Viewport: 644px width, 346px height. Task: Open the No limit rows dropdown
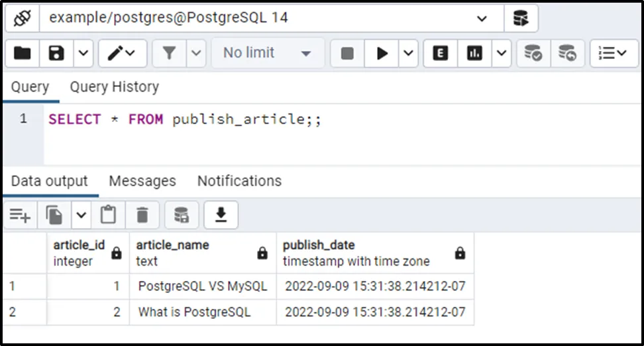267,54
